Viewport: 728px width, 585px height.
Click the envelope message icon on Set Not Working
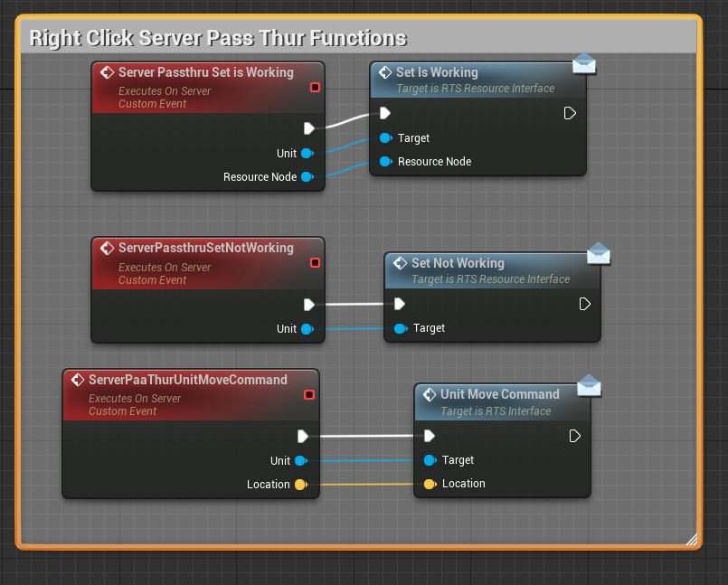click(x=599, y=253)
